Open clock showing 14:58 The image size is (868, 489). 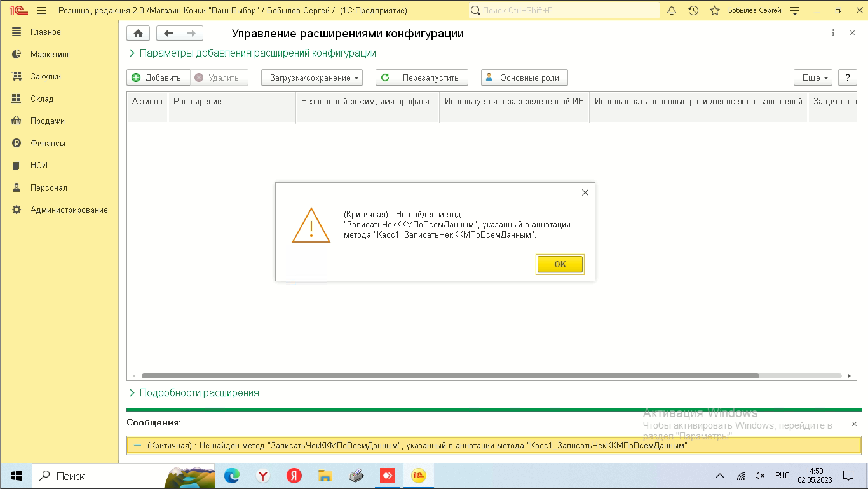[814, 476]
